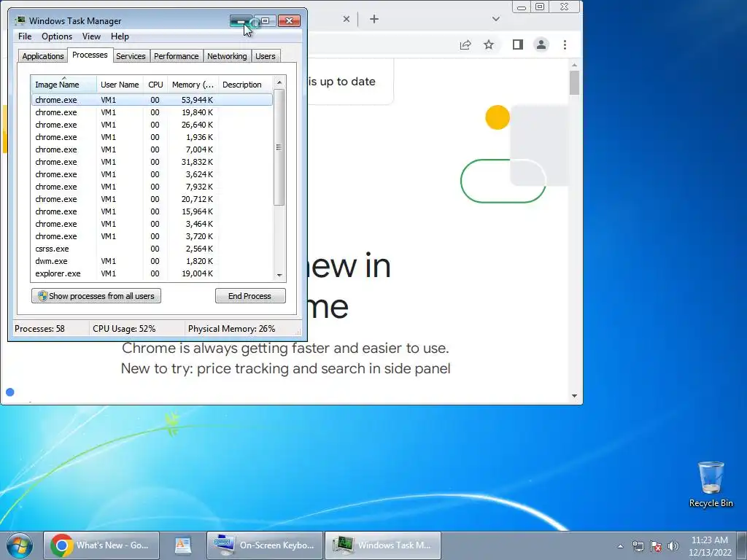Viewport: 747px width, 560px height.
Task: Sort processes by Image Name column
Action: pyautogui.click(x=64, y=85)
